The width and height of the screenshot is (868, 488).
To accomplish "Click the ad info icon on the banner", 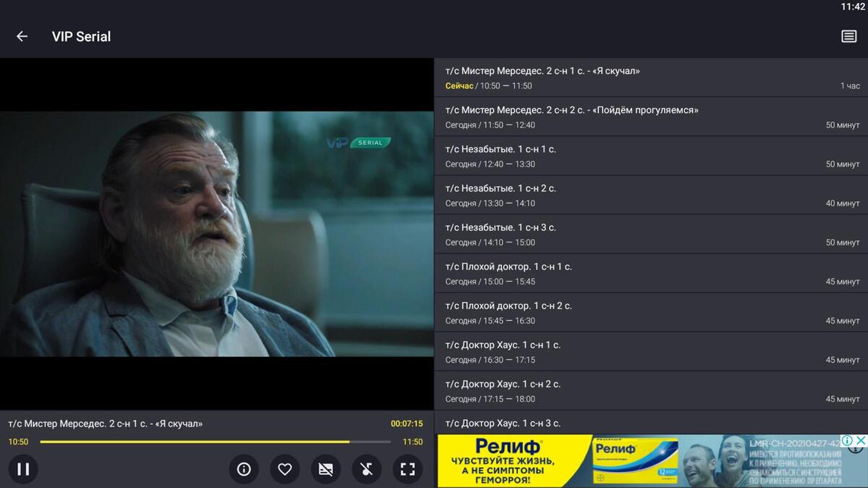I will click(x=847, y=439).
